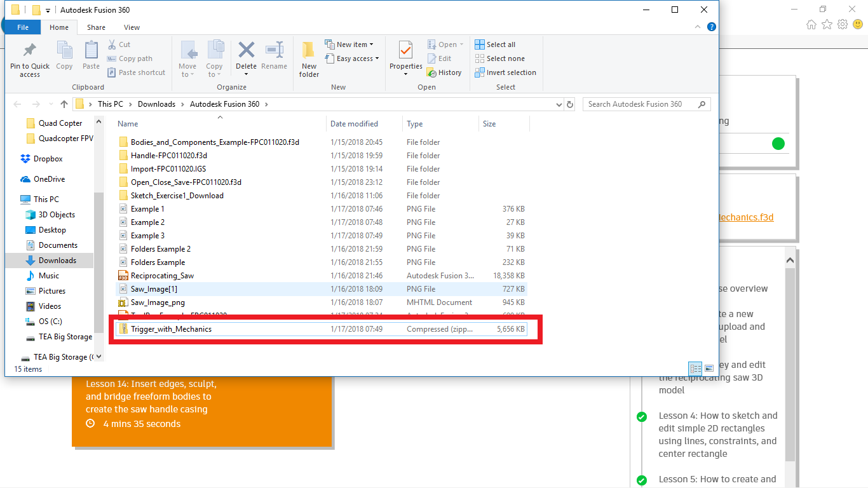This screenshot has height=488, width=868.
Task: Open the Share tab
Action: pyautogui.click(x=96, y=27)
